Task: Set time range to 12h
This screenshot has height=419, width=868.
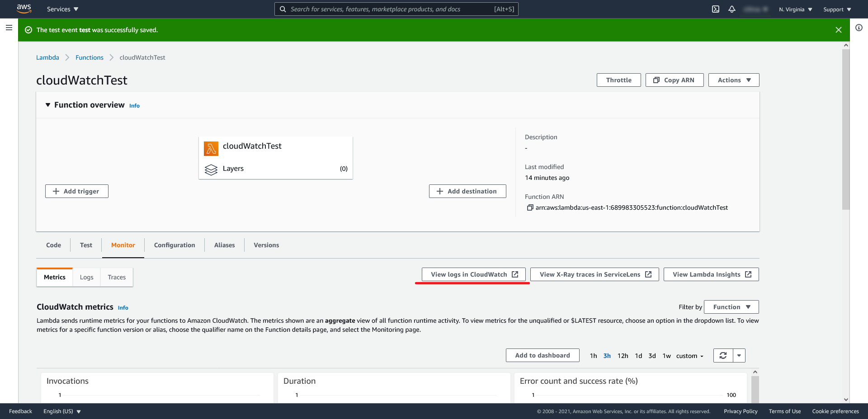Action: (623, 356)
